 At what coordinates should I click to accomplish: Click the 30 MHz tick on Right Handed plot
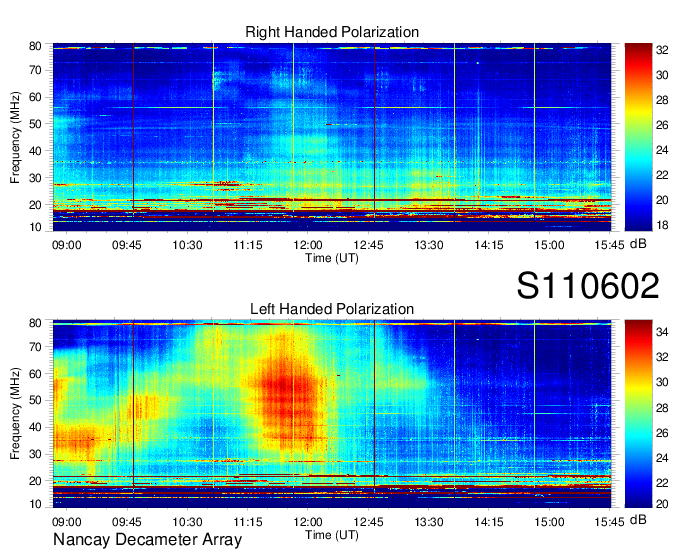[x=35, y=178]
